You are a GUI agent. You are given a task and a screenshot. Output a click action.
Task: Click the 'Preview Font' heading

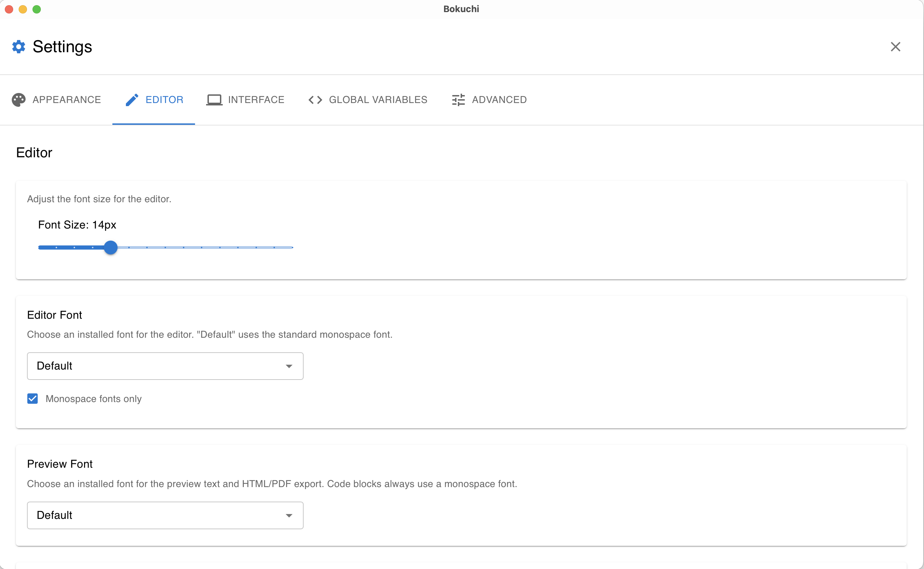(60, 464)
